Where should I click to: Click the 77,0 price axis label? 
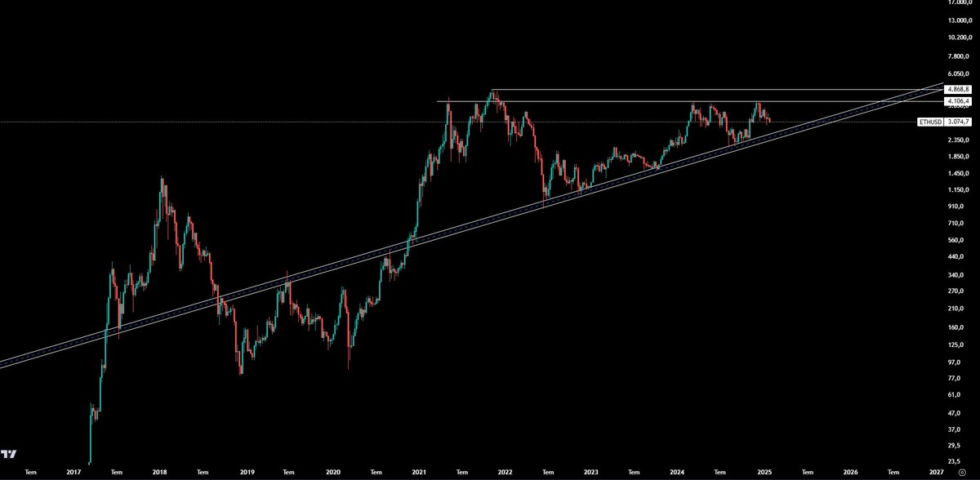(955, 379)
